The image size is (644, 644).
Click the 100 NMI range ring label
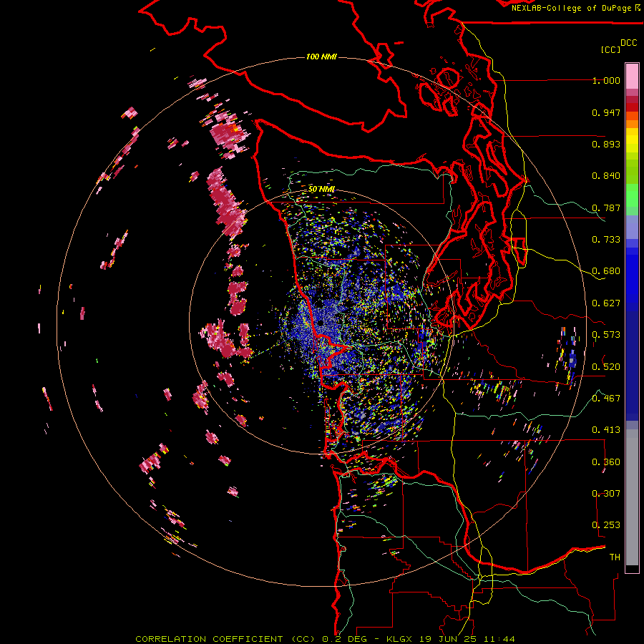click(x=321, y=57)
